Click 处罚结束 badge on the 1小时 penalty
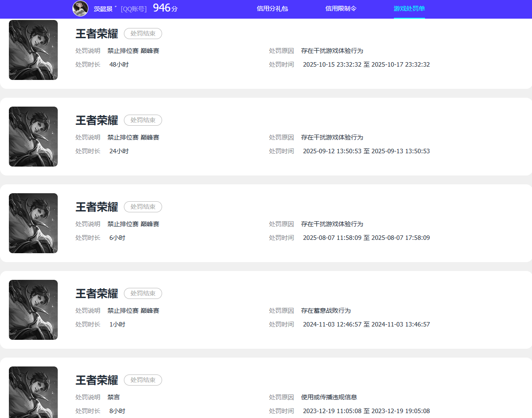532x418 pixels. tap(143, 293)
